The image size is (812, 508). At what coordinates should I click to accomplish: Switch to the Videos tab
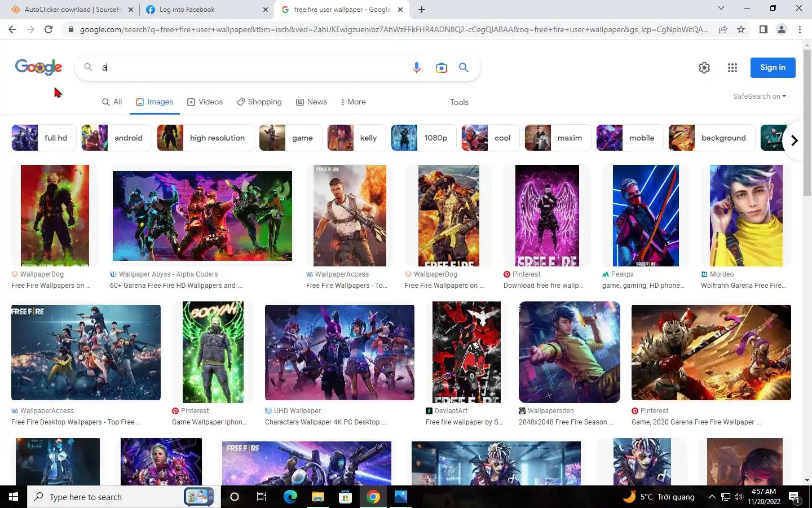click(205, 102)
